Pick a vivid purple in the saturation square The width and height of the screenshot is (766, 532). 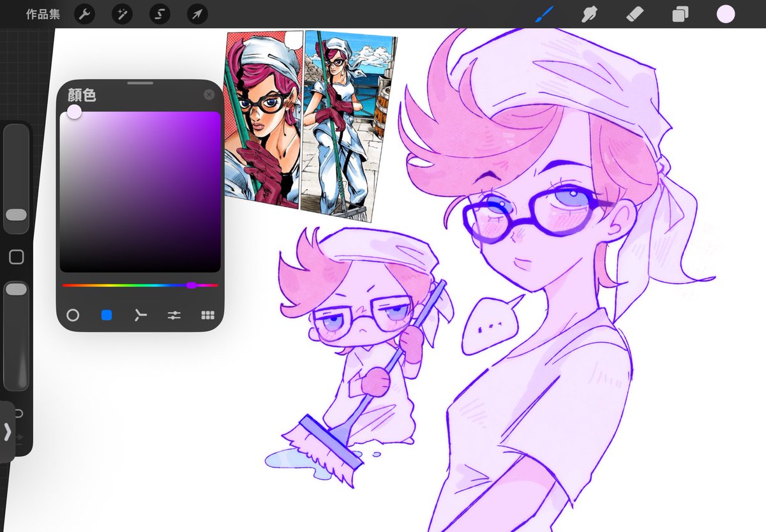coord(214,118)
